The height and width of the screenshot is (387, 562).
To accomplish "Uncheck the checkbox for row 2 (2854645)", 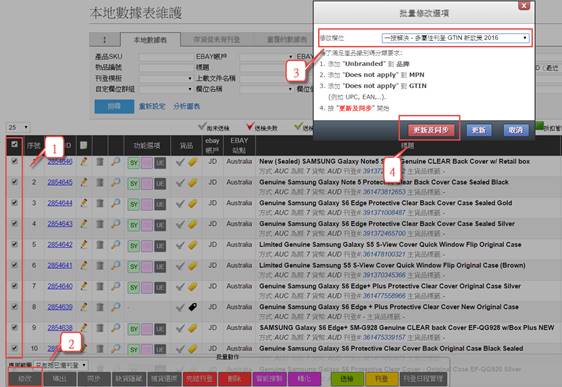I will click(14, 182).
